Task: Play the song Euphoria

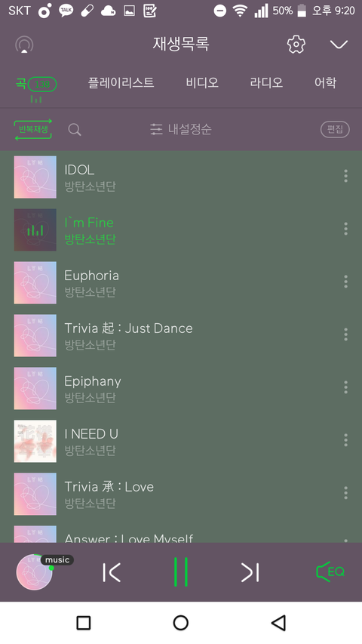Action: tap(181, 282)
